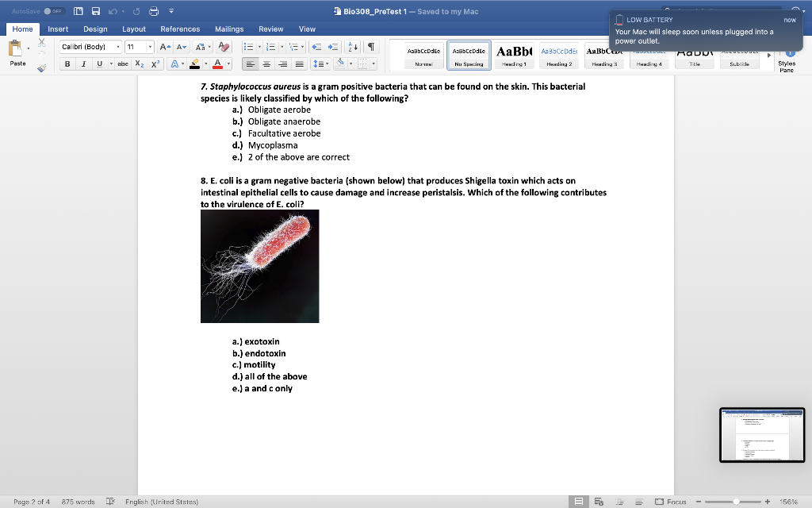Click the screenshot preview thumbnail
The width and height of the screenshot is (812, 508).
[x=762, y=435]
